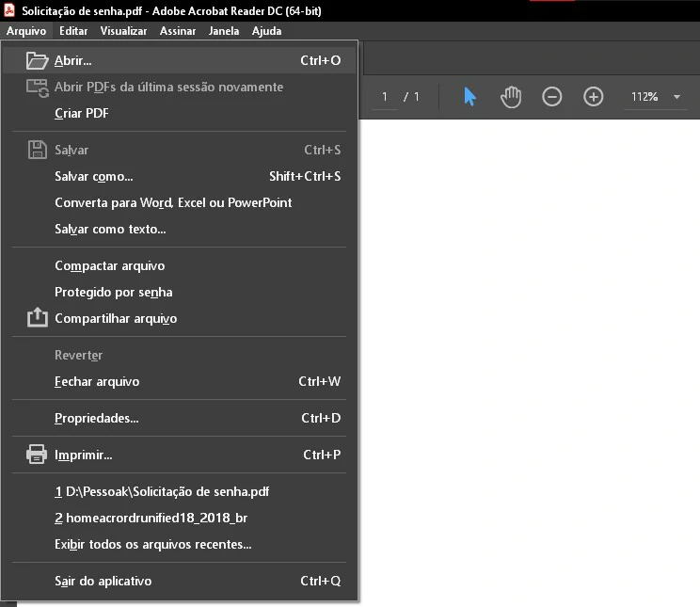Image resolution: width=700 pixels, height=607 pixels.
Task: Click the share icon beside Compartilhar arquivo
Action: (x=37, y=317)
